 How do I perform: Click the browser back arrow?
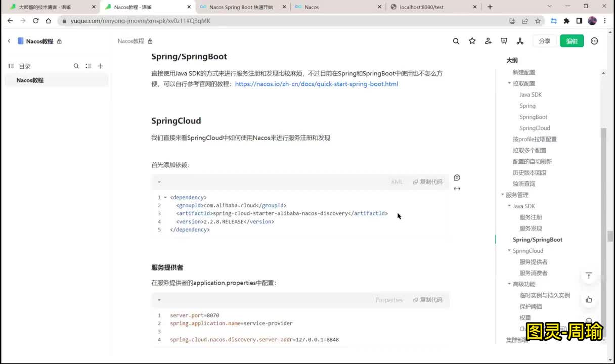click(x=10, y=21)
